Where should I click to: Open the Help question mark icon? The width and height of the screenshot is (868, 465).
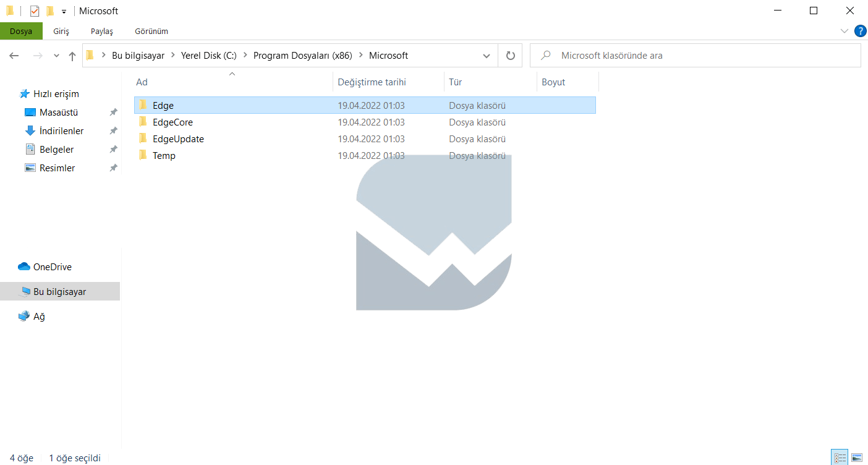(860, 31)
